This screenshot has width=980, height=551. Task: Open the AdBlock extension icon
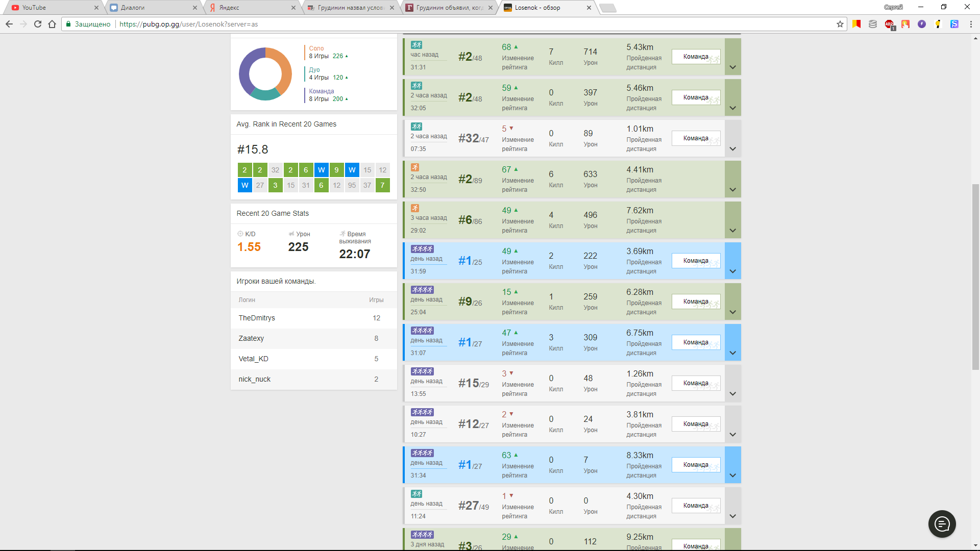click(x=889, y=24)
